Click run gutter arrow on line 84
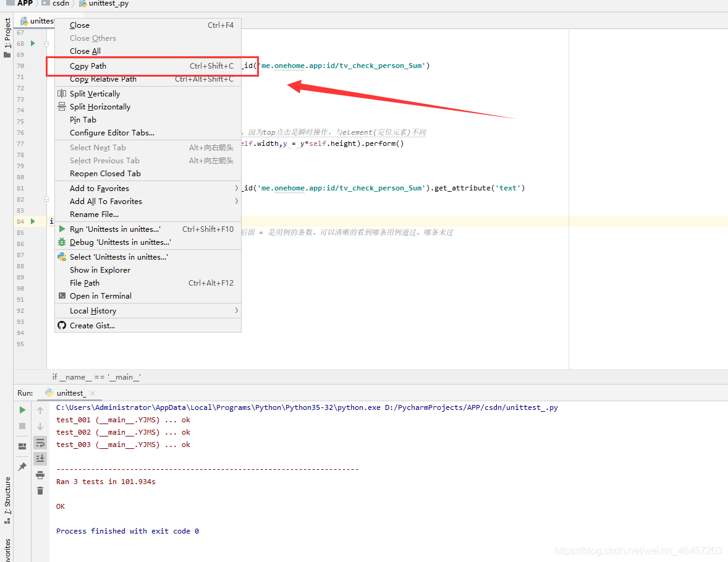This screenshot has width=728, height=562. point(33,221)
